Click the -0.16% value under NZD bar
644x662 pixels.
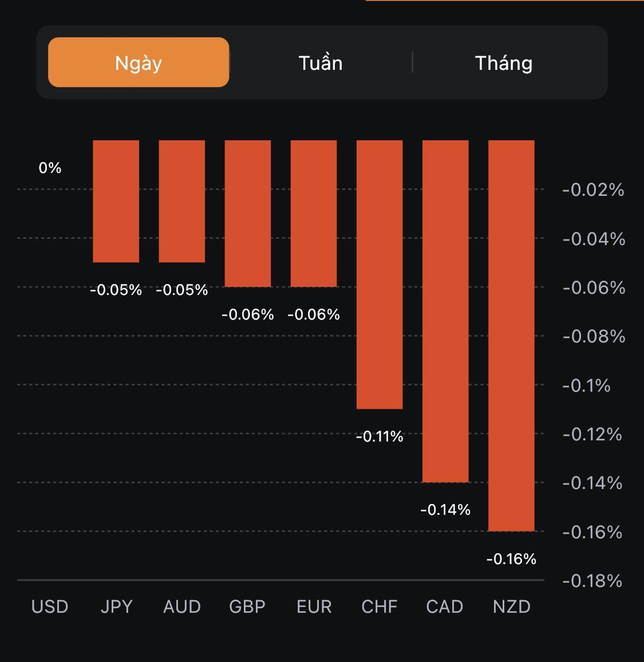(x=511, y=559)
